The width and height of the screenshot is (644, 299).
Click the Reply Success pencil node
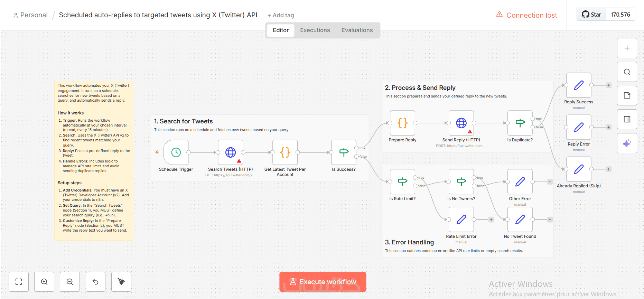coord(579,85)
